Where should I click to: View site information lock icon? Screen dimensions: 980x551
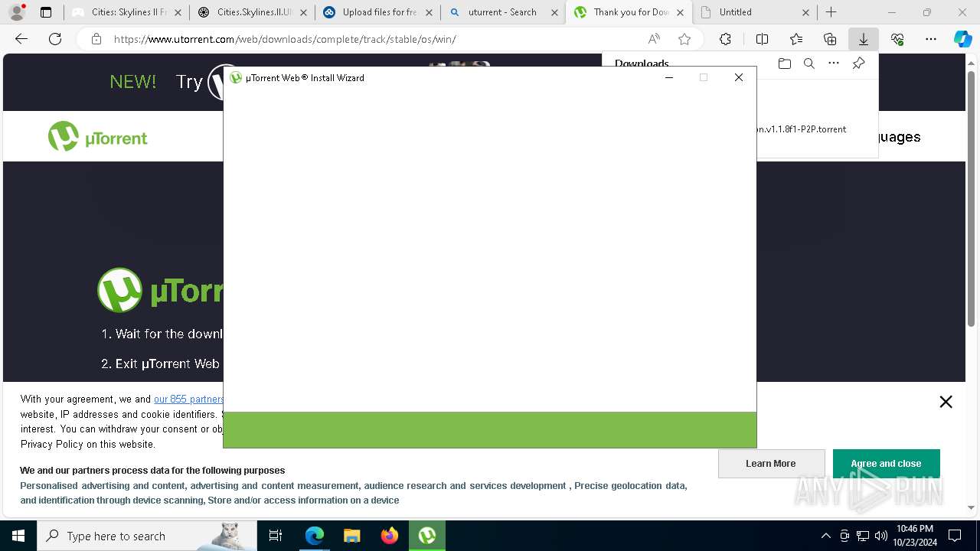tap(96, 39)
